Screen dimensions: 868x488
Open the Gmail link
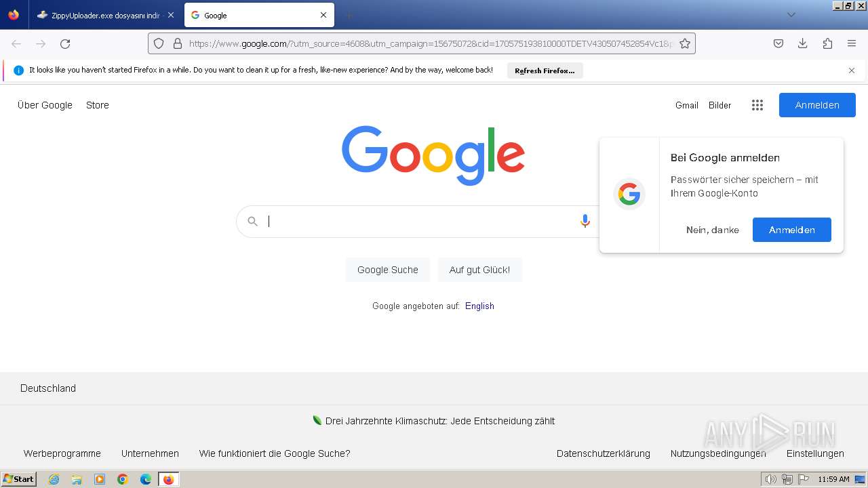[687, 105]
